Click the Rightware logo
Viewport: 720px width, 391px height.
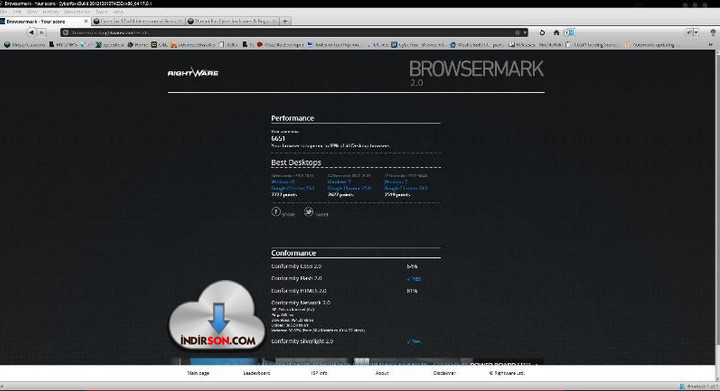pos(193,73)
